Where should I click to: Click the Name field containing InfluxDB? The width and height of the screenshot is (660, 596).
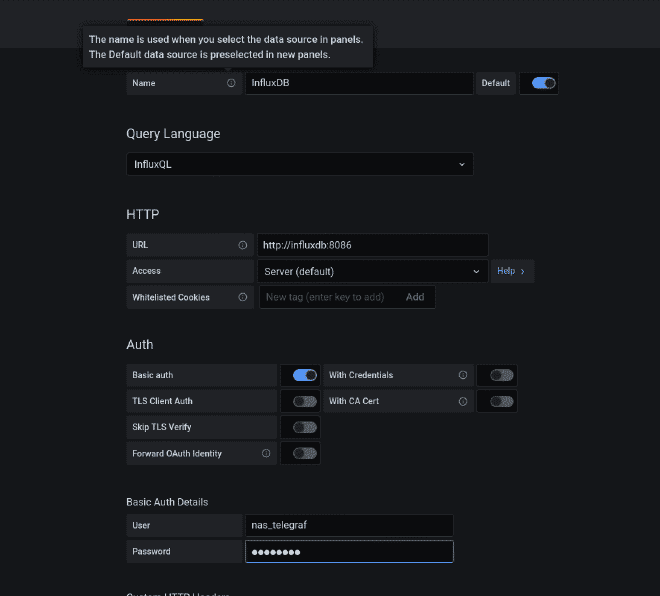(x=359, y=83)
